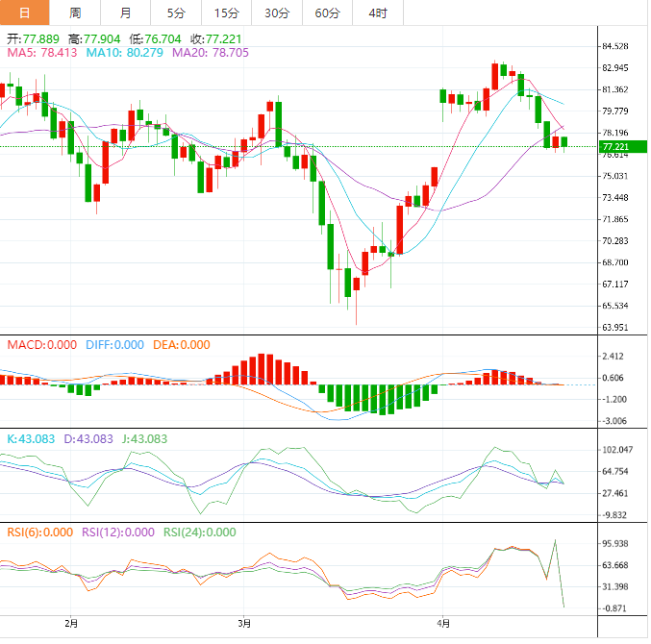Switch to the 日 daily chart tab
Screen dimensions: 651x644
[x=25, y=12]
